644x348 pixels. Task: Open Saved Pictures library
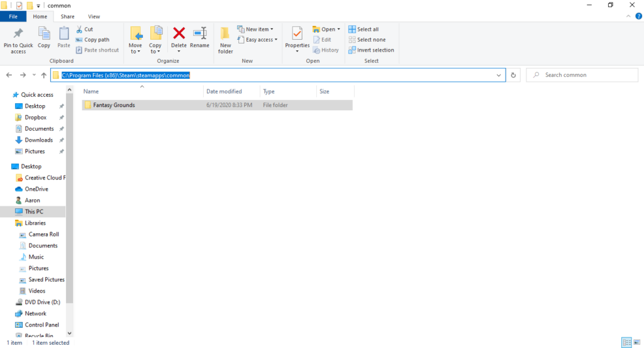(47, 279)
